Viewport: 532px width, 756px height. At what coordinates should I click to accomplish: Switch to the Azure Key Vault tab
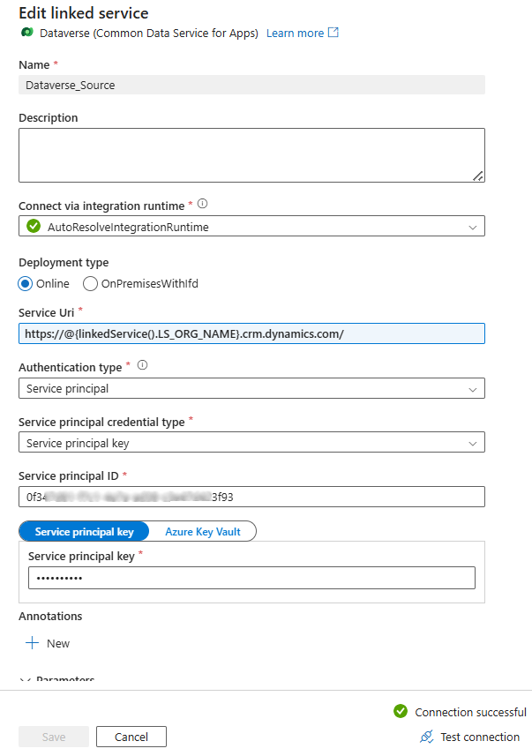pos(203,531)
